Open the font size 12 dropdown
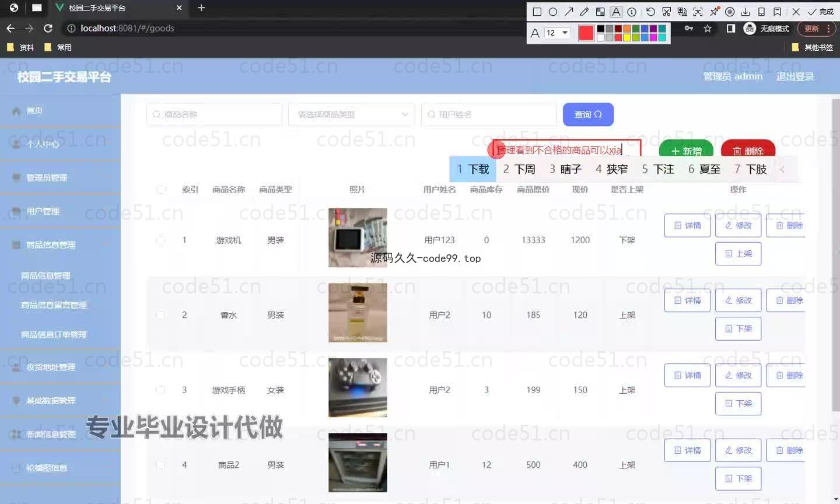The width and height of the screenshot is (840, 504). [557, 33]
